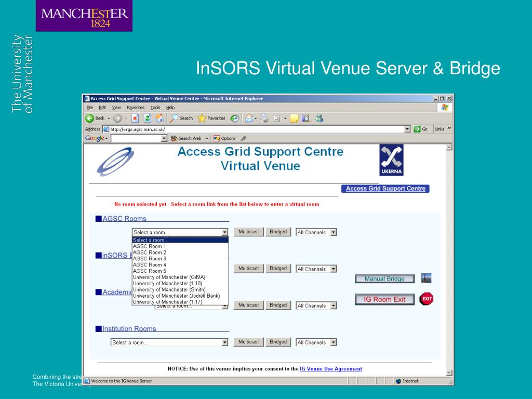Click the yellow note toolbar icon
532x399 pixels.
tap(294, 118)
